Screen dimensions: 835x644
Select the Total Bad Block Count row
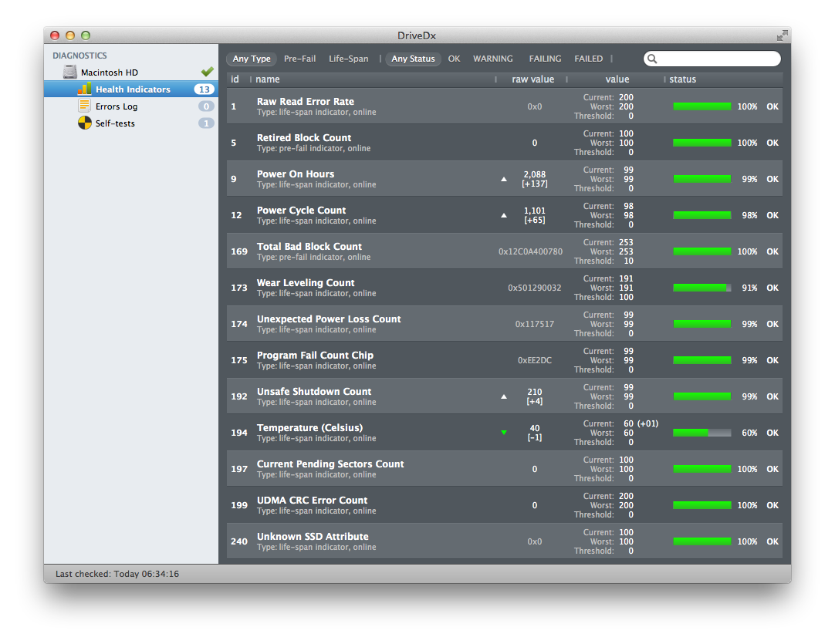[x=505, y=251]
